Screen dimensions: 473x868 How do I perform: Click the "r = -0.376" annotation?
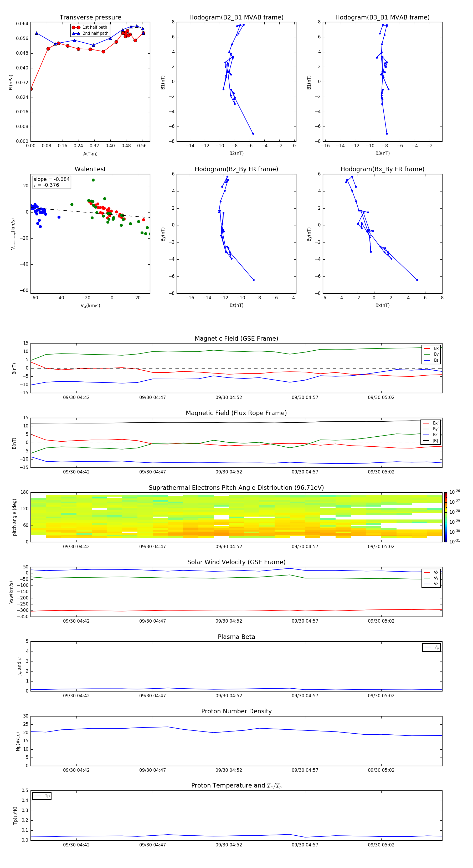tap(47, 185)
